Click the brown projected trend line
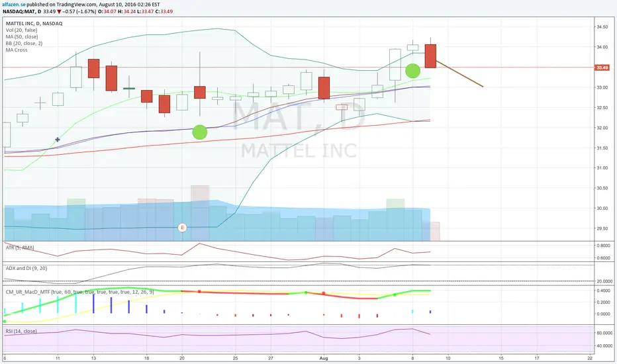 pyautogui.click(x=459, y=74)
